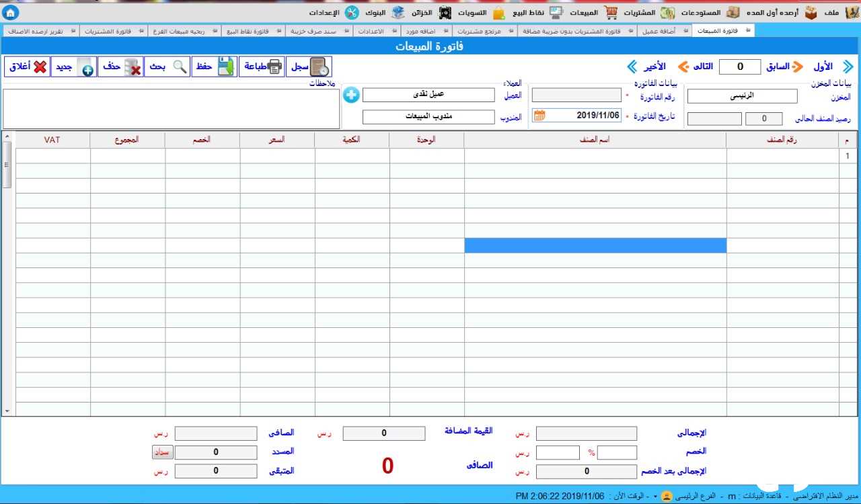861x504 pixels.
Task: Switch to the ربحيه مبيعات الفرع tab
Action: (x=184, y=31)
